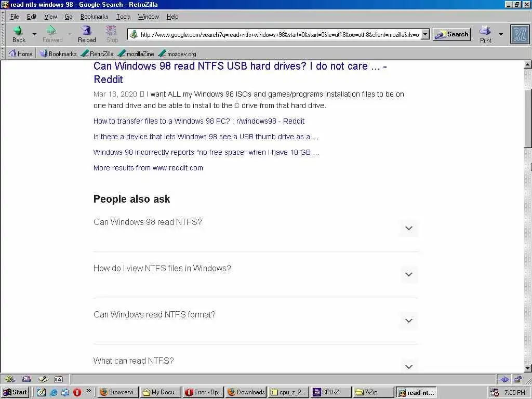Viewport: 532px width, 399px height.
Task: Switch to CPU-Z taskbar window
Action: tap(331, 393)
